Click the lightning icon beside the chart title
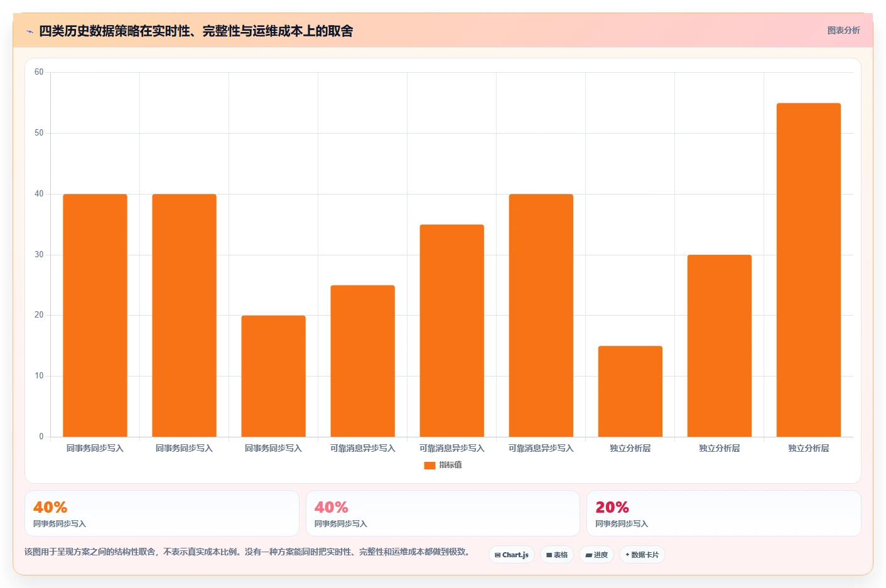The height and width of the screenshot is (588, 886). pyautogui.click(x=30, y=31)
